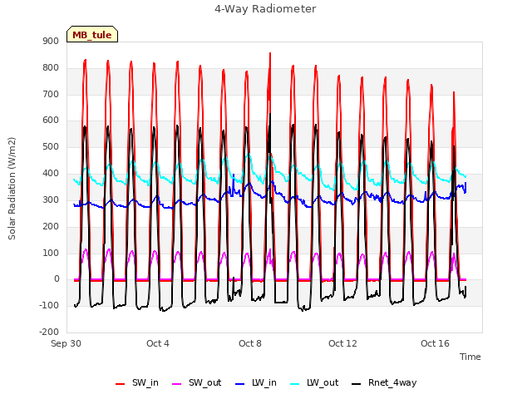Image resolution: width=532 pixels, height=399 pixels.
Task: Click the 800 y-axis tick label
Action: pyautogui.click(x=51, y=67)
